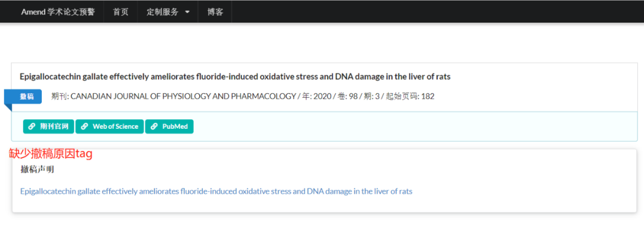Open the blue paper link under 撤稿声明
Viewport: 644px width, 232px height.
[216, 191]
